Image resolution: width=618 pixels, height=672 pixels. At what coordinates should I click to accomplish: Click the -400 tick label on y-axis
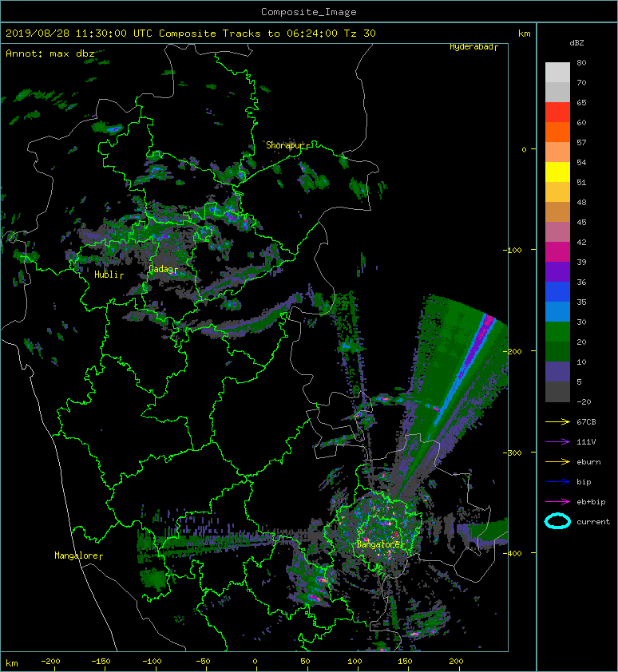(513, 554)
